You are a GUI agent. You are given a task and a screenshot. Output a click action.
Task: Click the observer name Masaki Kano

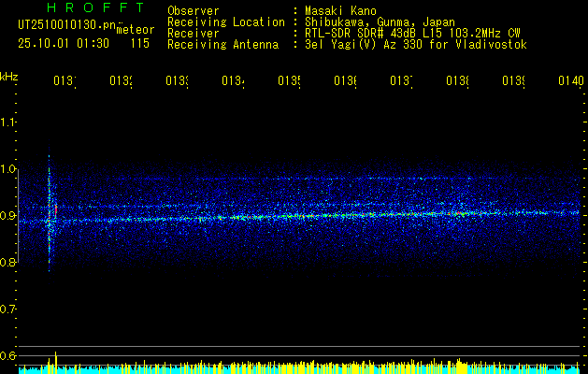tap(340, 11)
